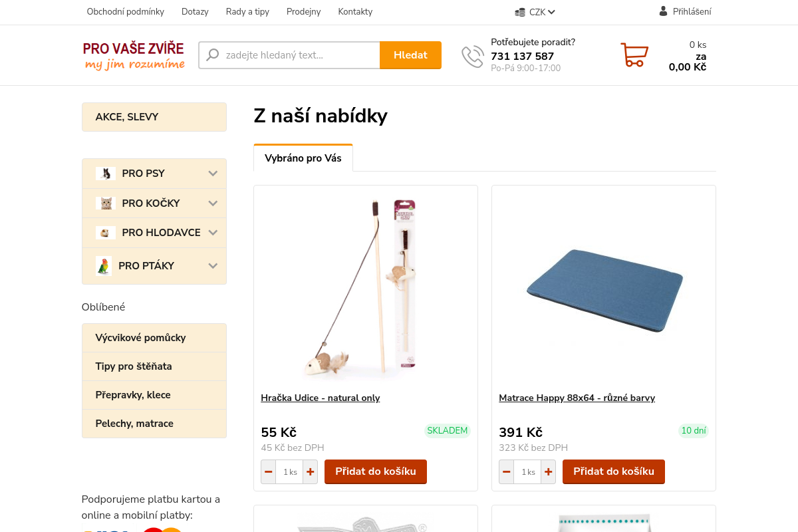798x532 pixels.
Task: Open the CZK currency dropdown
Action: pos(534,12)
